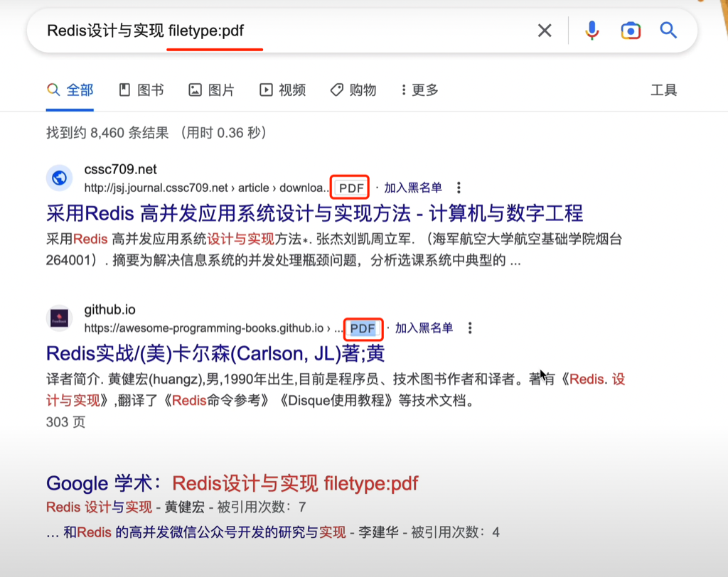Click the highlighted PDF badge on github.io result
Image resolution: width=728 pixels, height=577 pixels.
pyautogui.click(x=363, y=329)
